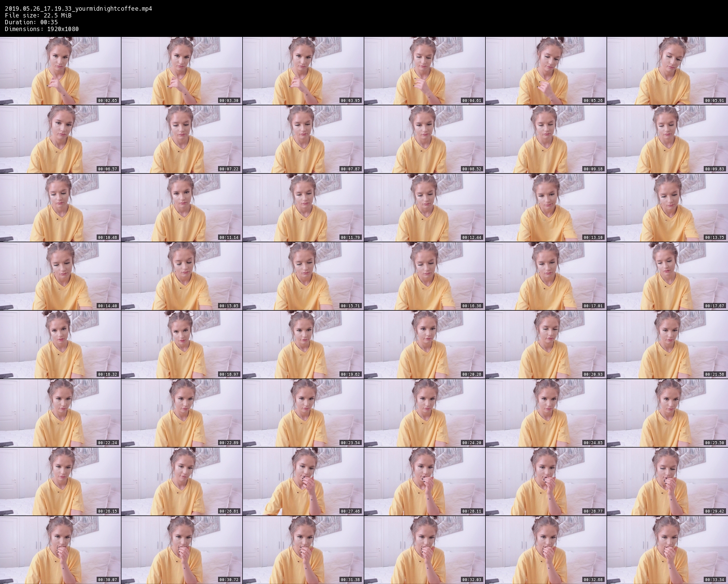728x584 pixels.
Task: Click thumbnail labeled 00:21.58
Action: (x=667, y=345)
